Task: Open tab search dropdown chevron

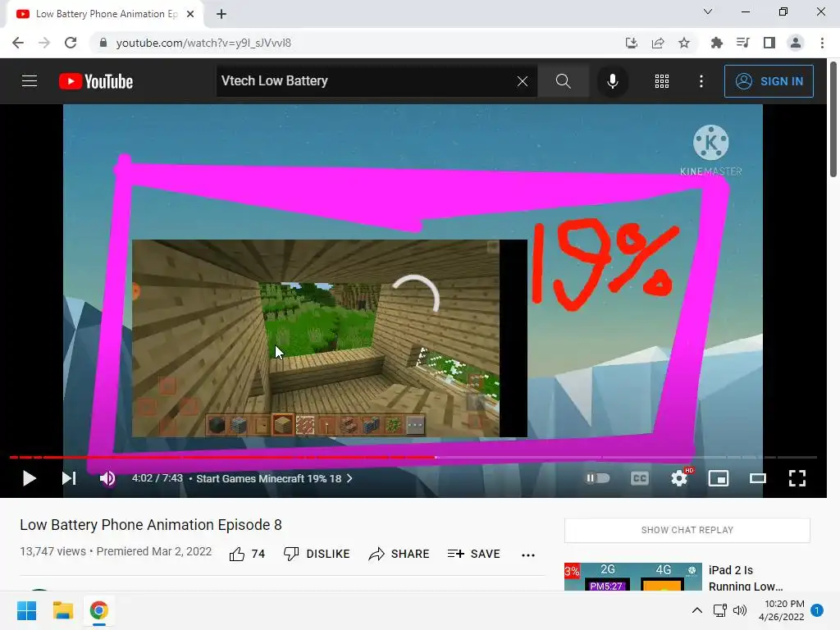Action: [x=708, y=11]
